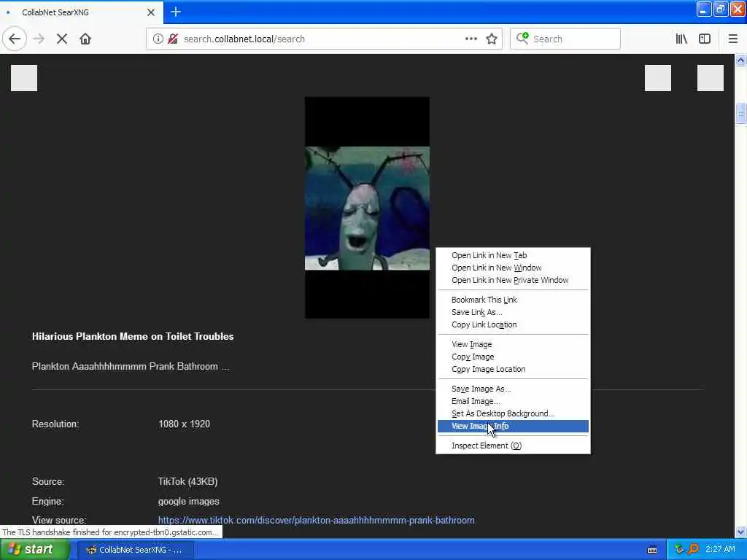Open the Firefox hamburger menu

point(732,39)
